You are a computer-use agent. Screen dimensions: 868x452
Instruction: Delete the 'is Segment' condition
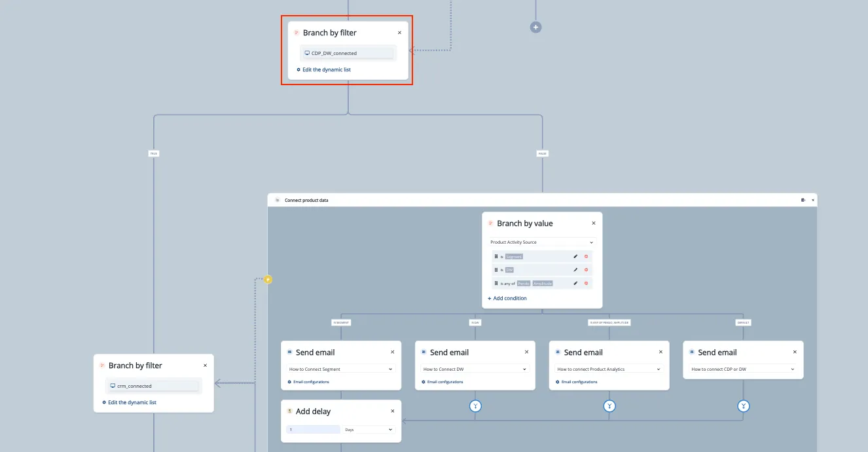pyautogui.click(x=586, y=257)
